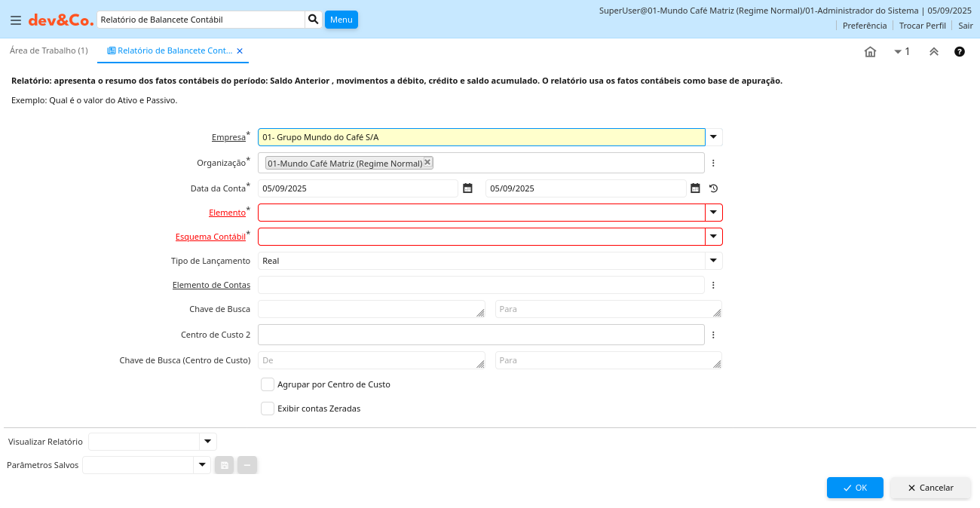Click the date history clock icon
This screenshot has width=980, height=508.
pos(713,188)
